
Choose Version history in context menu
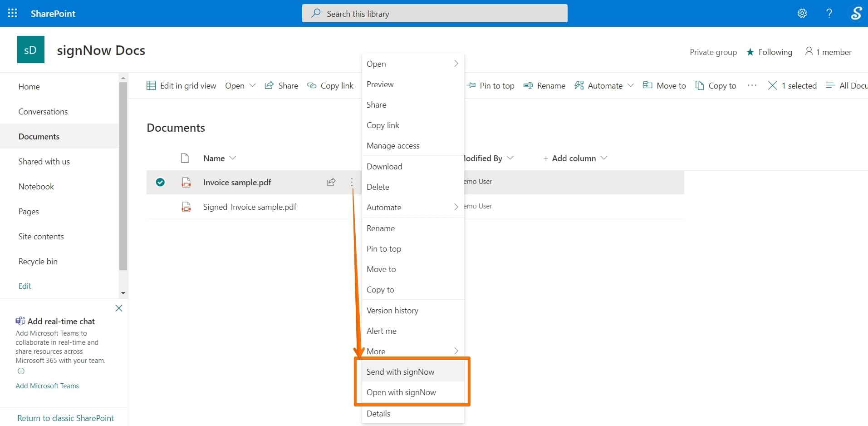[x=413, y=310]
